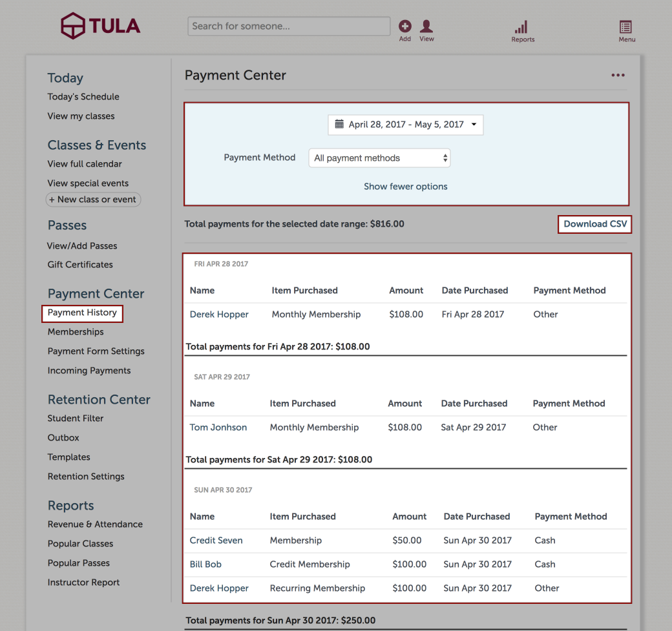672x631 pixels.
Task: Open Derek Hopper's Recurring Membership row link
Action: (219, 588)
